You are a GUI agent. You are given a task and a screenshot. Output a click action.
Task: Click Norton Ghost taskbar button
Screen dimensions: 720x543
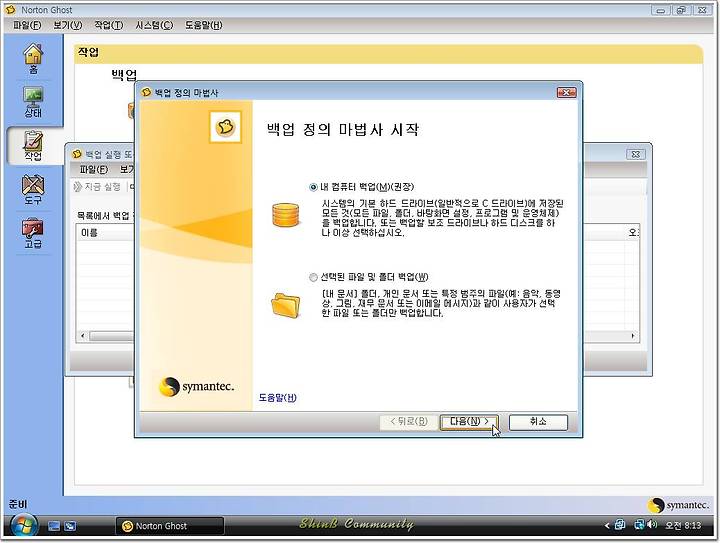[170, 526]
